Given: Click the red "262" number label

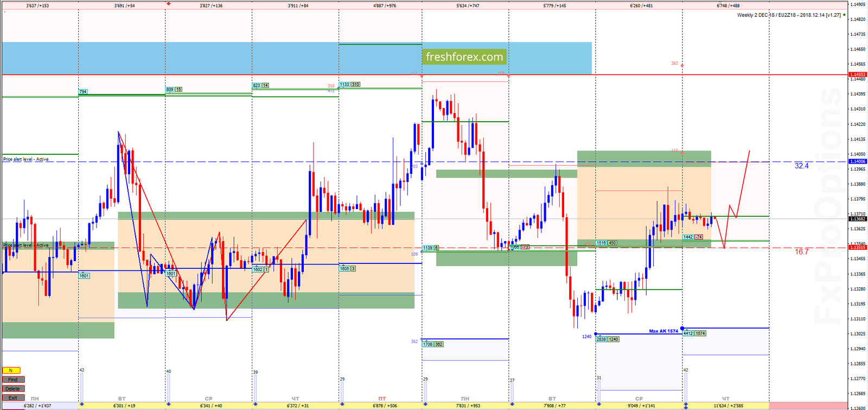Looking at the screenshot, I should [x=674, y=64].
